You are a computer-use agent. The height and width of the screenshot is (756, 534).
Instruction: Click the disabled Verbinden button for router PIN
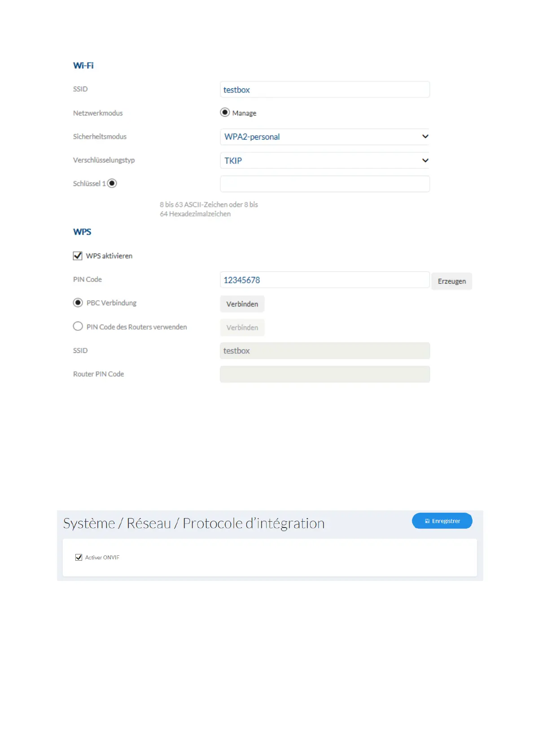tap(242, 328)
